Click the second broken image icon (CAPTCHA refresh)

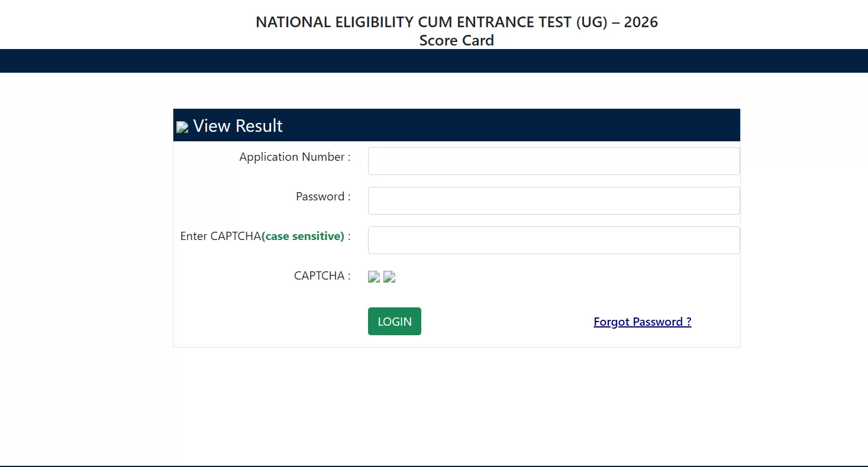(389, 276)
